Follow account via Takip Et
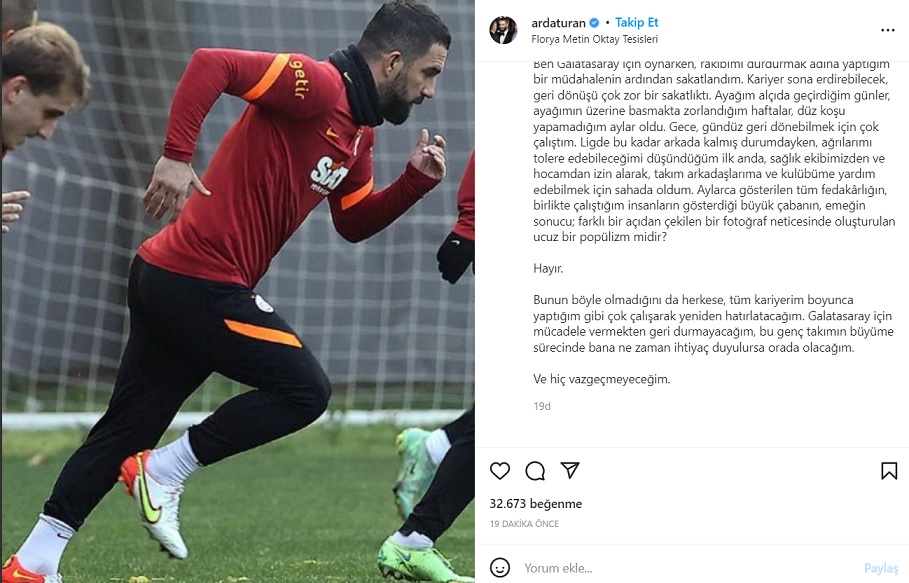The height and width of the screenshot is (583, 909). 637,23
